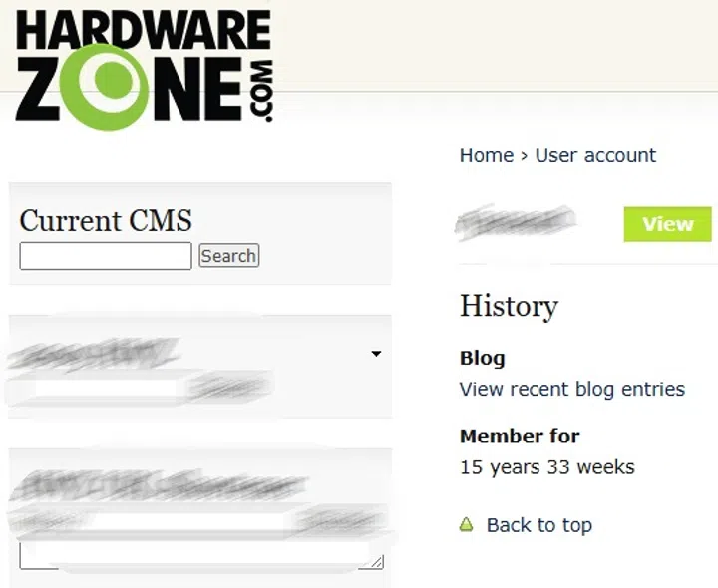Click the blurred username beside View

pos(516,223)
